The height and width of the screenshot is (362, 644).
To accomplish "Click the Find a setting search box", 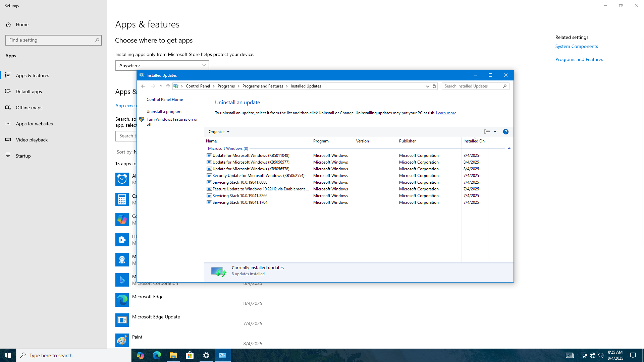I will coord(54,40).
